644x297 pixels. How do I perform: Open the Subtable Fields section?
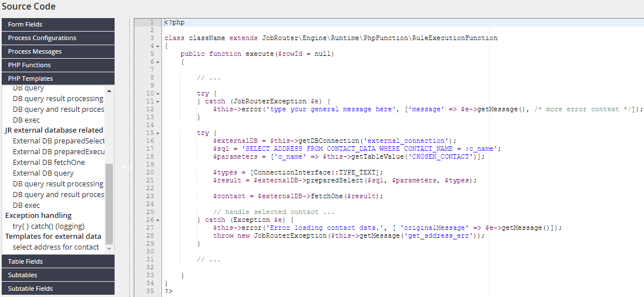[58, 289]
